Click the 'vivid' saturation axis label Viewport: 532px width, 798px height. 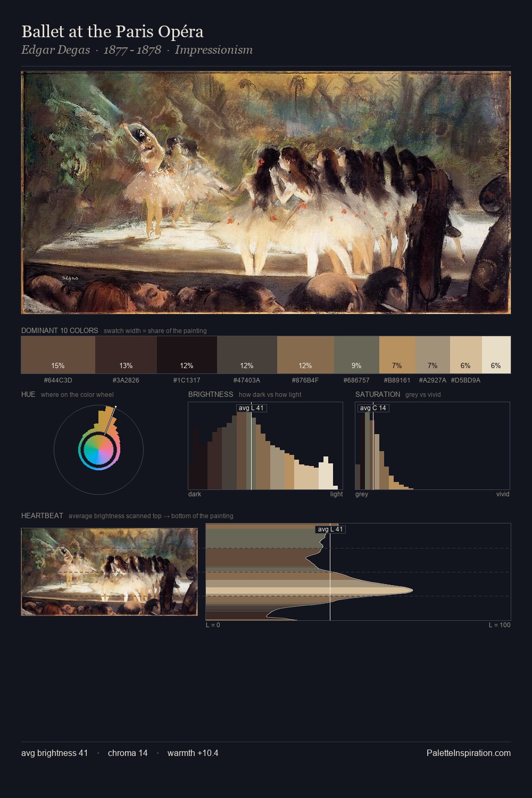click(x=503, y=494)
